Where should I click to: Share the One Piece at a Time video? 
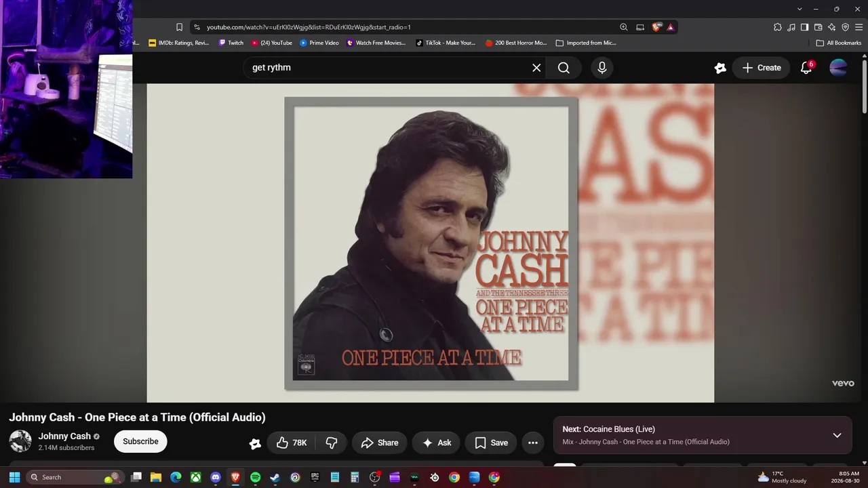[380, 443]
